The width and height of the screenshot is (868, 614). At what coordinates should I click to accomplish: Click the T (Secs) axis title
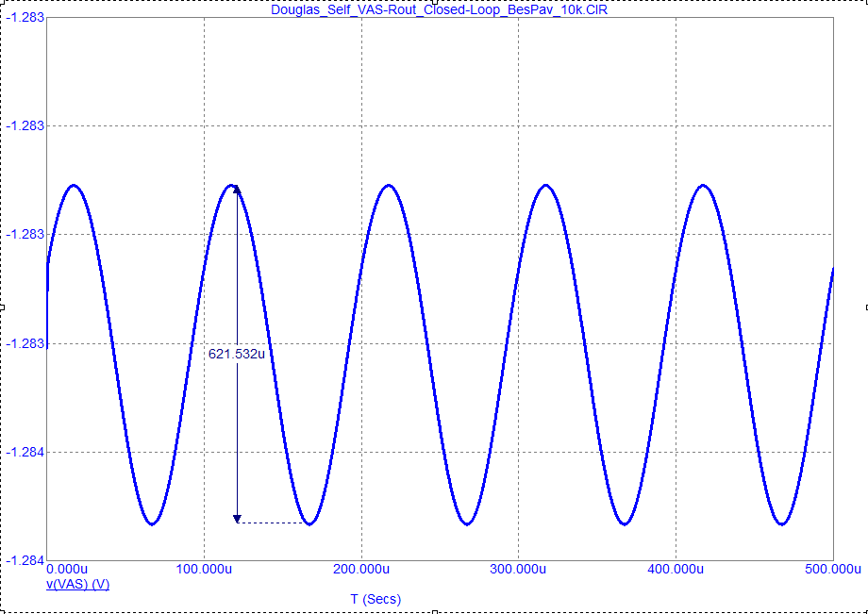[x=376, y=599]
